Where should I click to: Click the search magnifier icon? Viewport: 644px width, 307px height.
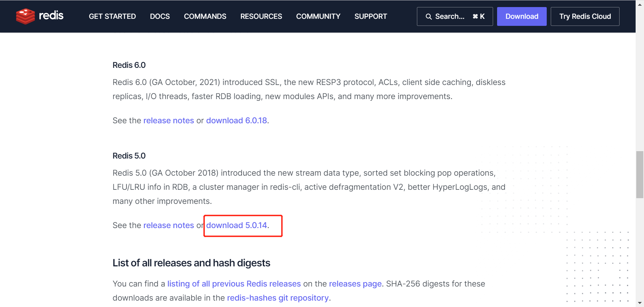[x=428, y=16]
